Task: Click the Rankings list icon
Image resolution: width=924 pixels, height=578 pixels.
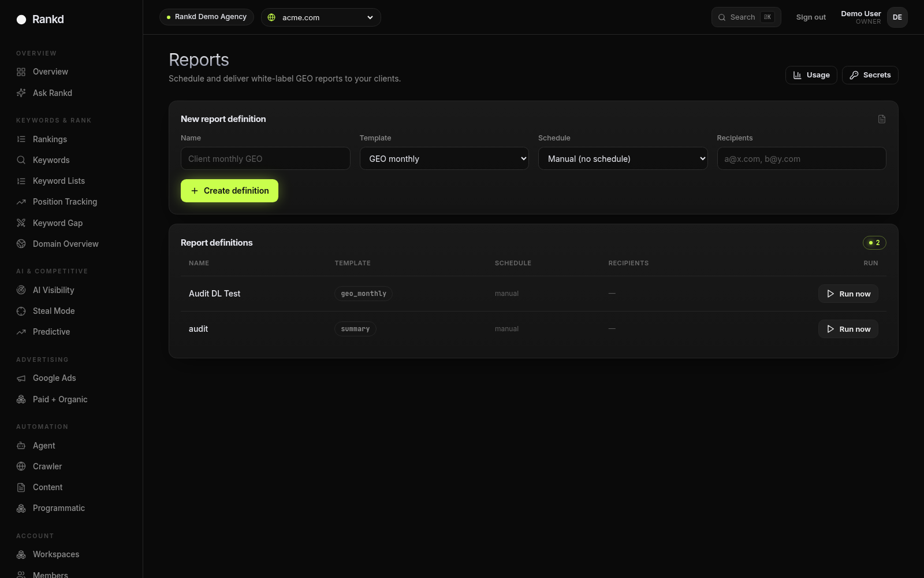Action: tap(21, 139)
